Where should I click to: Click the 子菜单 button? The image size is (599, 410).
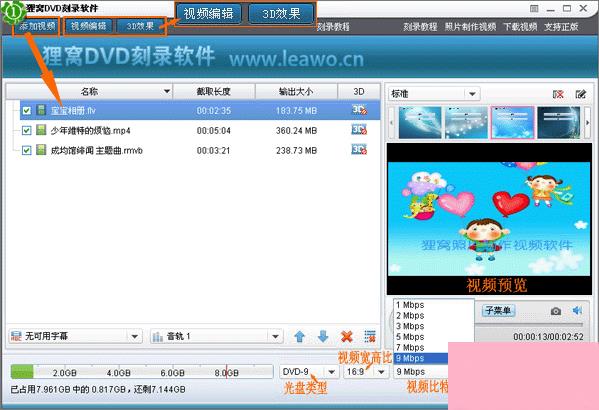pos(498,310)
